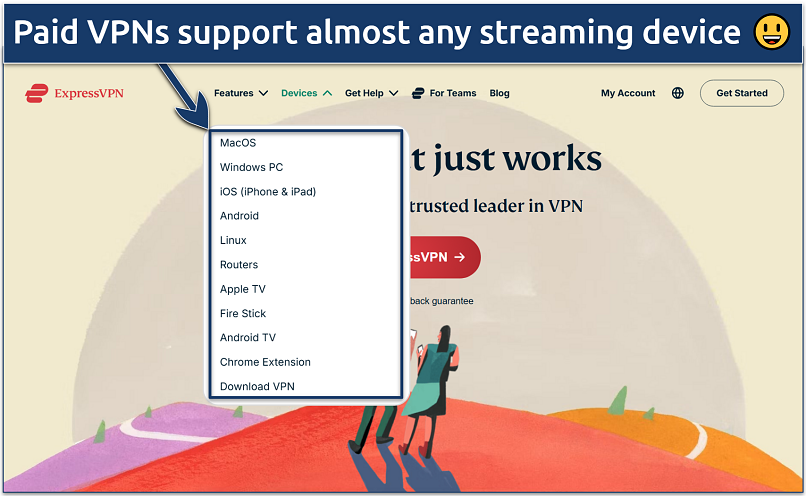Select Routers from the device list
The width and height of the screenshot is (806, 496).
pyautogui.click(x=239, y=265)
